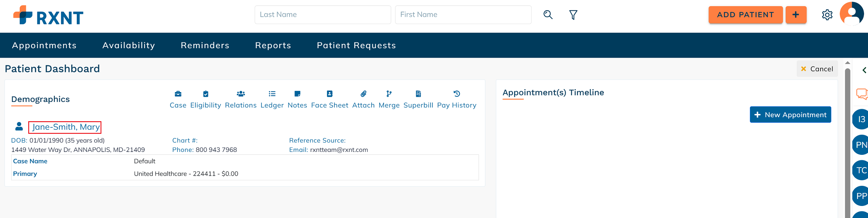Open the Superbill document icon
Image resolution: width=868 pixels, height=218 pixels.
coord(418,94)
